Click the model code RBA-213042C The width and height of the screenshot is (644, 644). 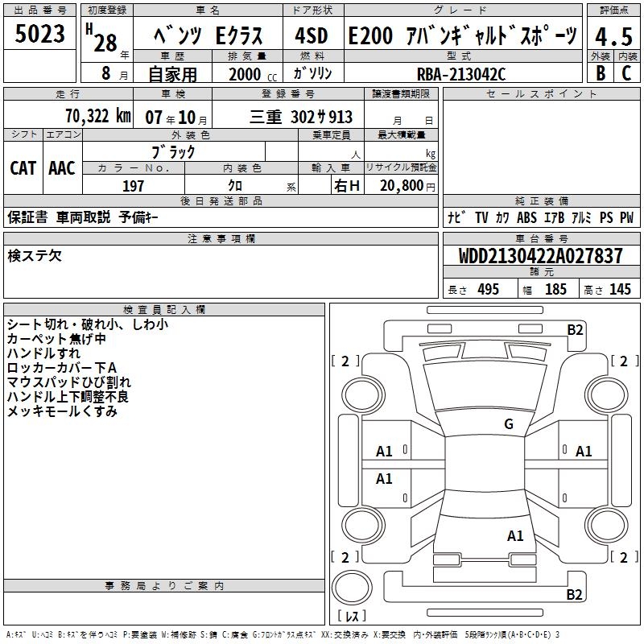[x=461, y=74]
